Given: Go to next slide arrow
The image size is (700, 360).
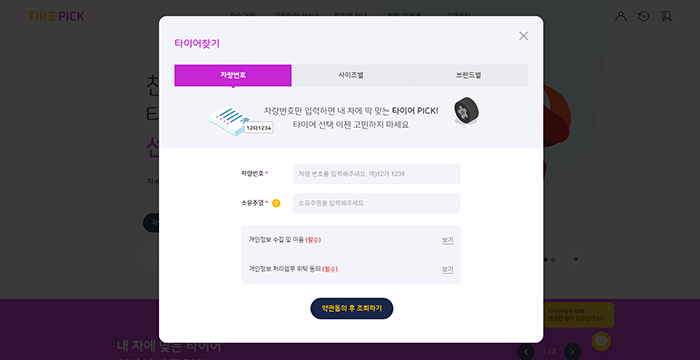Looking at the screenshot, I should point(573,352).
